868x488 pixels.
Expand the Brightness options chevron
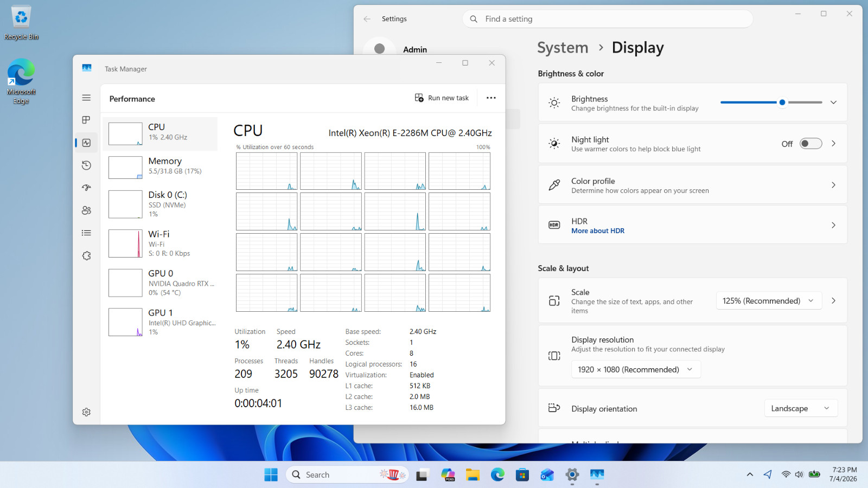tap(833, 102)
